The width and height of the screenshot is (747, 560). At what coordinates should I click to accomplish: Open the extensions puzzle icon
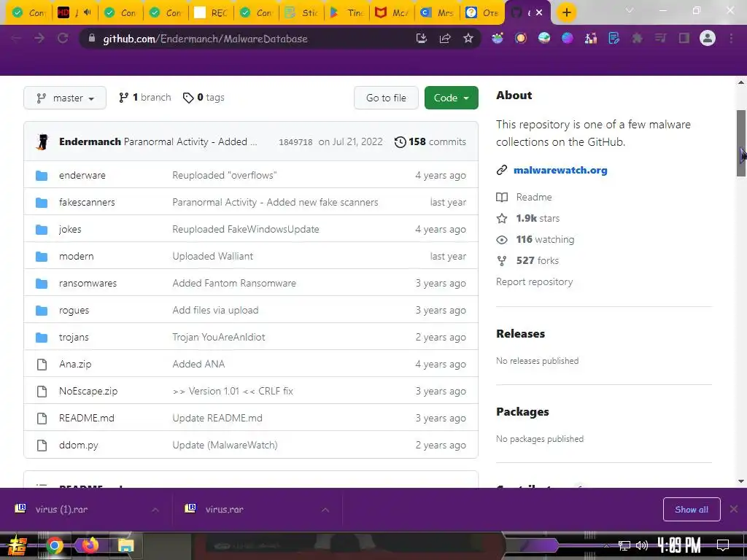tap(637, 38)
